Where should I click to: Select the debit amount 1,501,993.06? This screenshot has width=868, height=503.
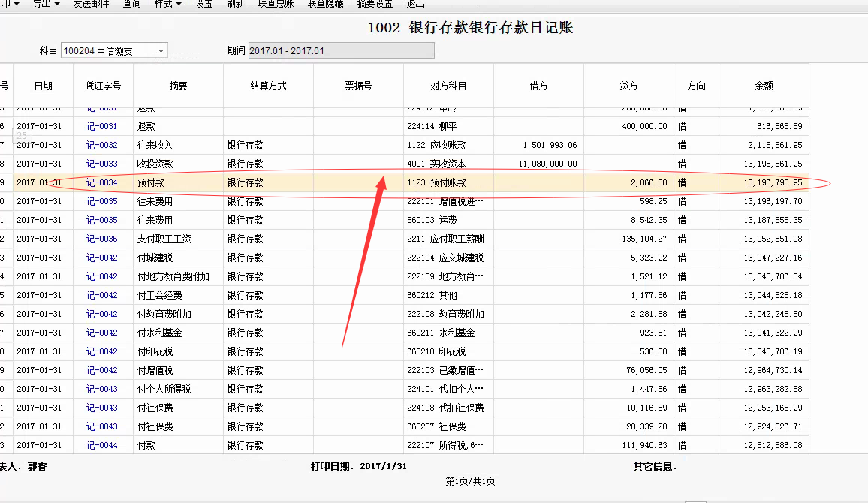[x=538, y=145]
